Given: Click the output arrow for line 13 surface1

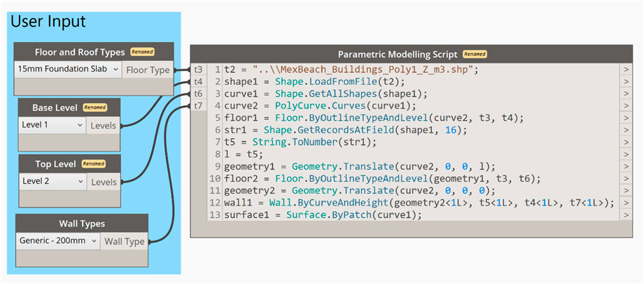Looking at the screenshot, I should pyautogui.click(x=624, y=215).
